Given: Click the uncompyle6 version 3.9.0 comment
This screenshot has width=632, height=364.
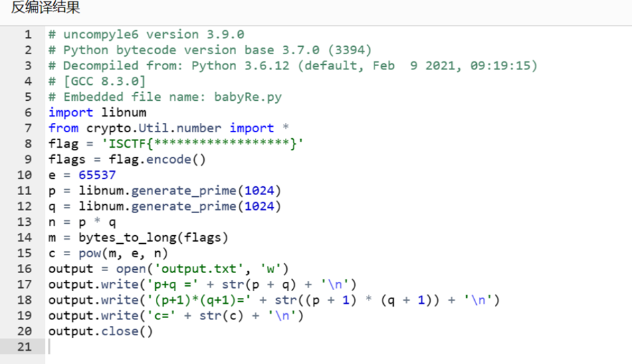Looking at the screenshot, I should click(x=146, y=35).
